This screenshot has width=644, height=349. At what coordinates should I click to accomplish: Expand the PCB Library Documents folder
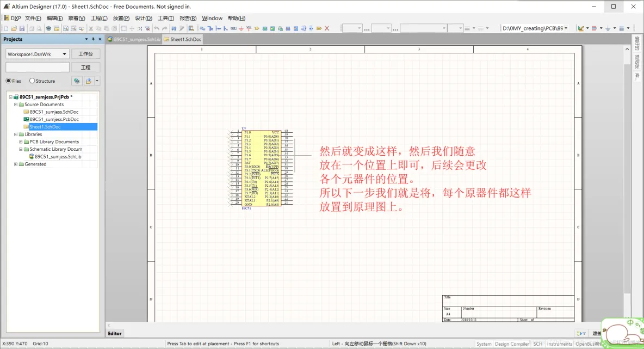coord(21,142)
